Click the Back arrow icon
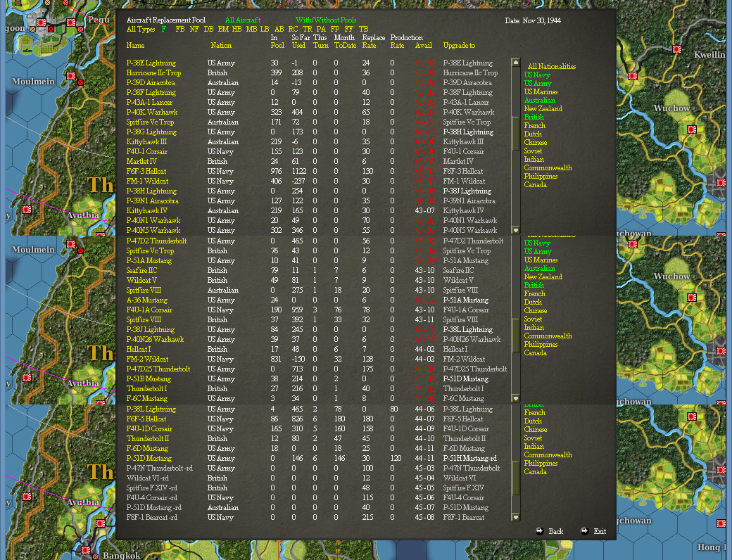 pyautogui.click(x=540, y=531)
